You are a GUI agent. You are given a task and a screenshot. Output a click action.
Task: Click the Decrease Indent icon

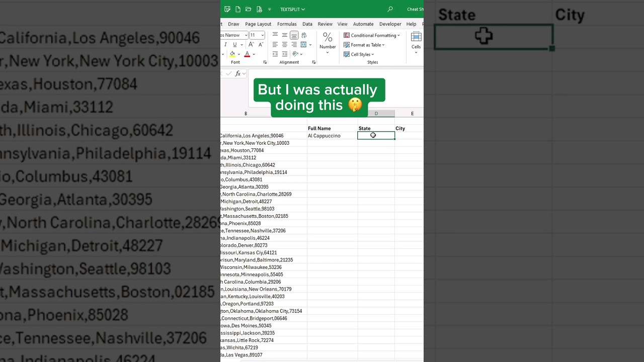[x=275, y=54]
